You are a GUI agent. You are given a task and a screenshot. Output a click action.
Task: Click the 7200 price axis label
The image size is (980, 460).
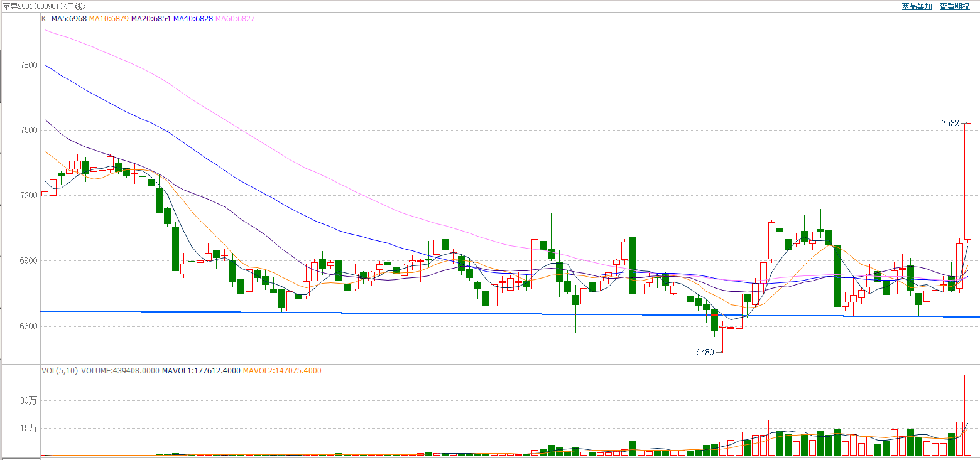click(x=28, y=196)
